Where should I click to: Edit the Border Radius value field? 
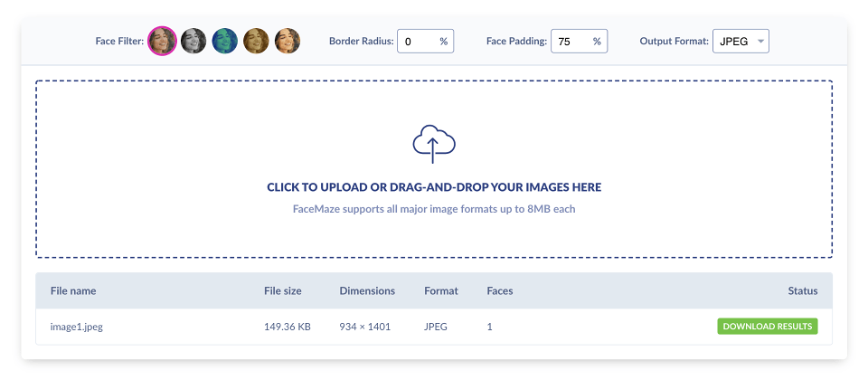425,41
